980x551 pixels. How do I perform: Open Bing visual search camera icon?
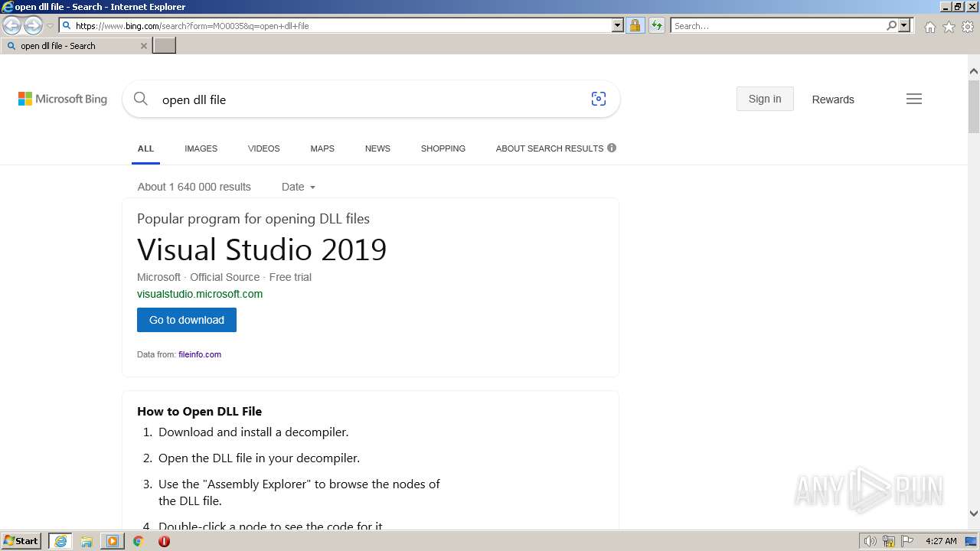[x=599, y=99]
